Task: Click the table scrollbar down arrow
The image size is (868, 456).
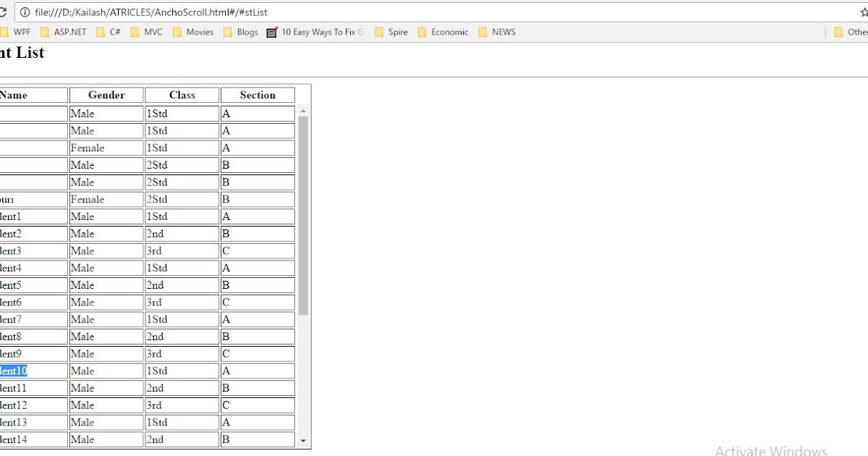Action: click(305, 439)
